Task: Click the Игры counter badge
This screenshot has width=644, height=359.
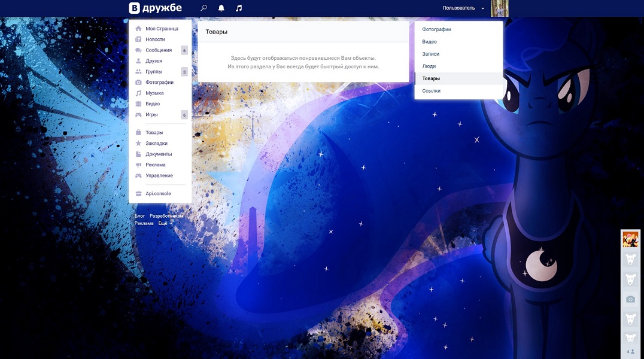Action: (184, 115)
